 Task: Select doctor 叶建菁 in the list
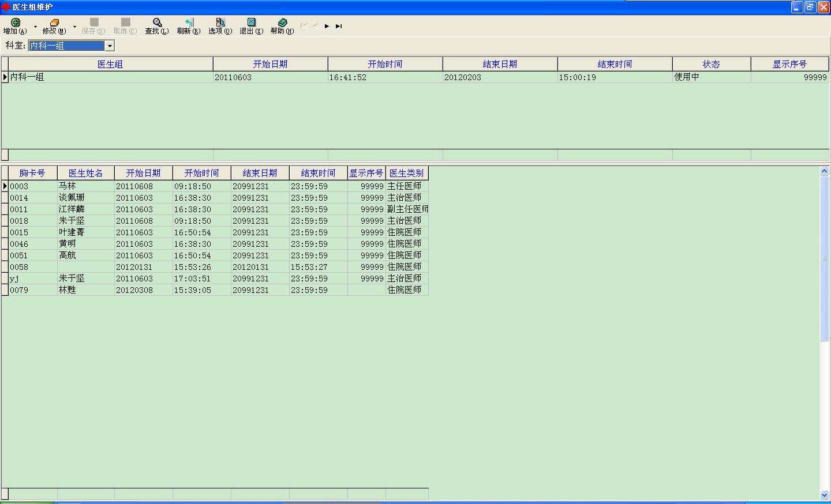(x=86, y=232)
